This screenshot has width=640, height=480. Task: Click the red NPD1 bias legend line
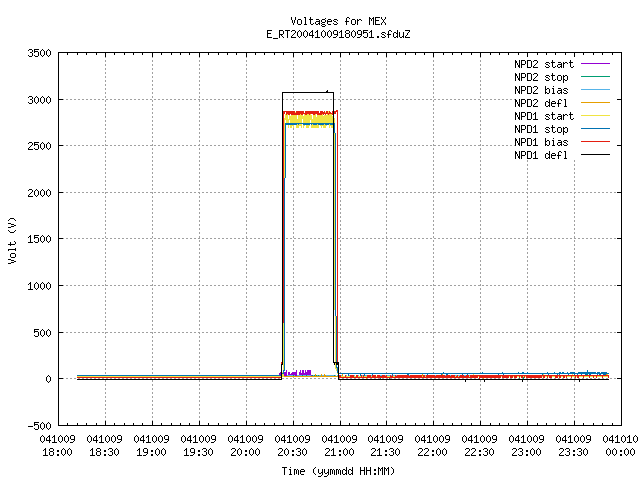(x=595, y=142)
